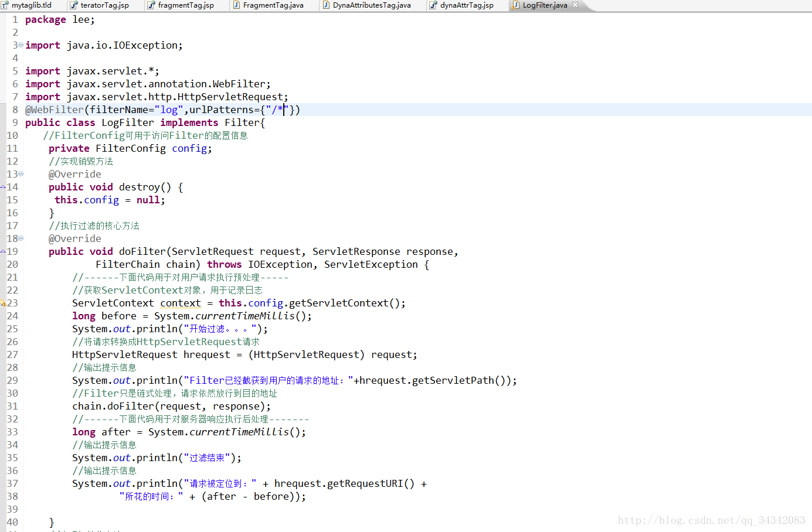Collapse the imports fold at line 3
Screen dimensions: 812x532
point(21,45)
